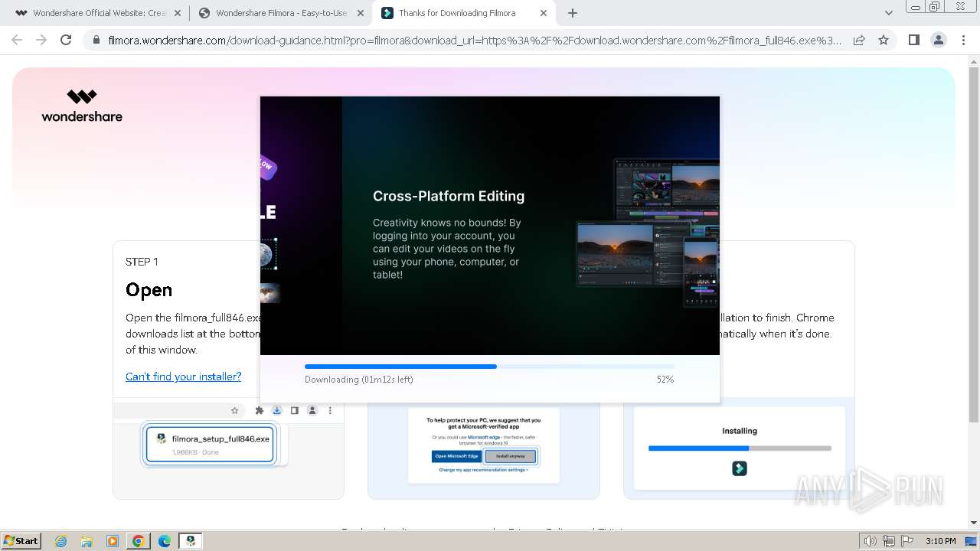
Task: Click the Wondershare logo
Action: pyautogui.click(x=82, y=106)
